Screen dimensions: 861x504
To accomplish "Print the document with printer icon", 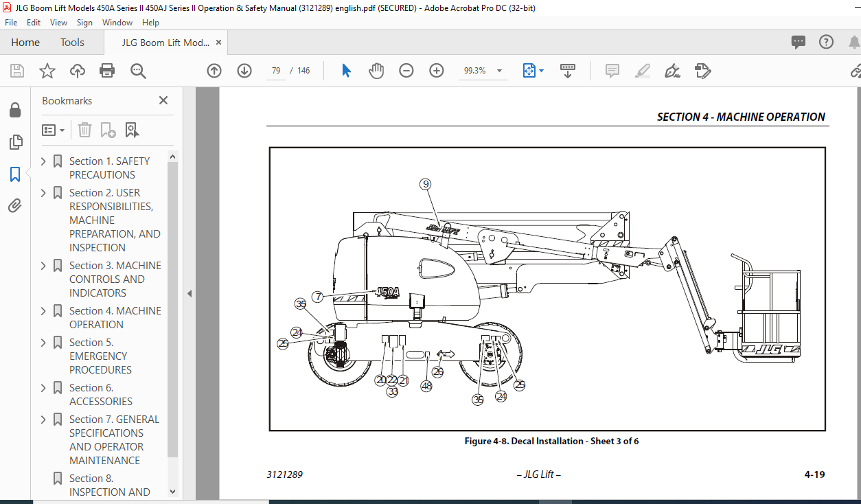I will tap(107, 71).
